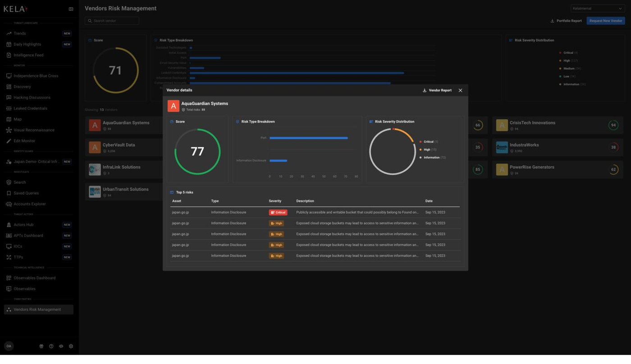The height and width of the screenshot is (364, 631).
Task: Click the Search magnifier icon under Investigate
Action: [9, 182]
